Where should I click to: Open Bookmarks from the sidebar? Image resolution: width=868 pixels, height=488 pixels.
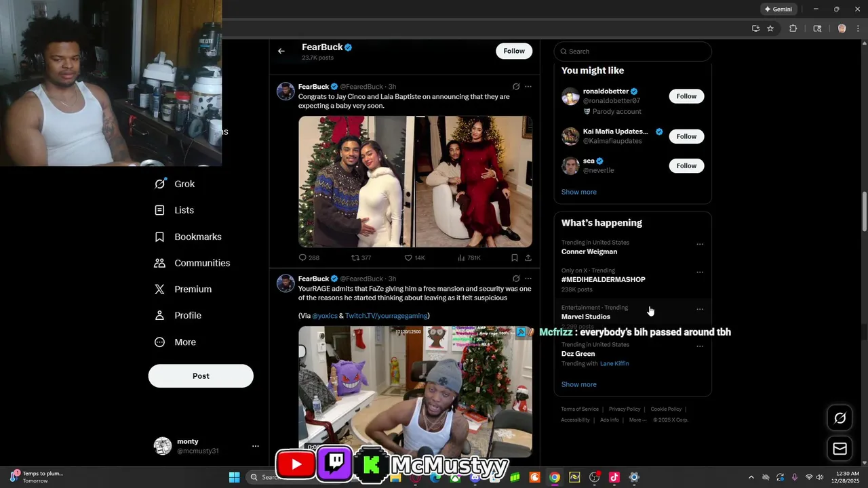pos(188,237)
